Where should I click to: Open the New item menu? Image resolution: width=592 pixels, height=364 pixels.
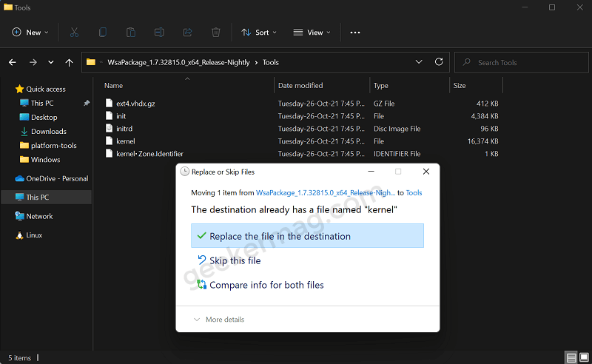pyautogui.click(x=30, y=33)
